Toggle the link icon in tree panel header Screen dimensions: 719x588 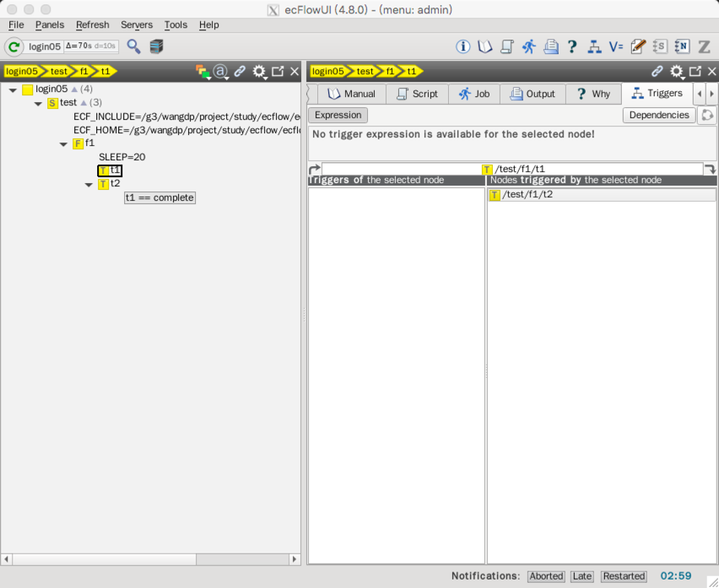click(240, 72)
